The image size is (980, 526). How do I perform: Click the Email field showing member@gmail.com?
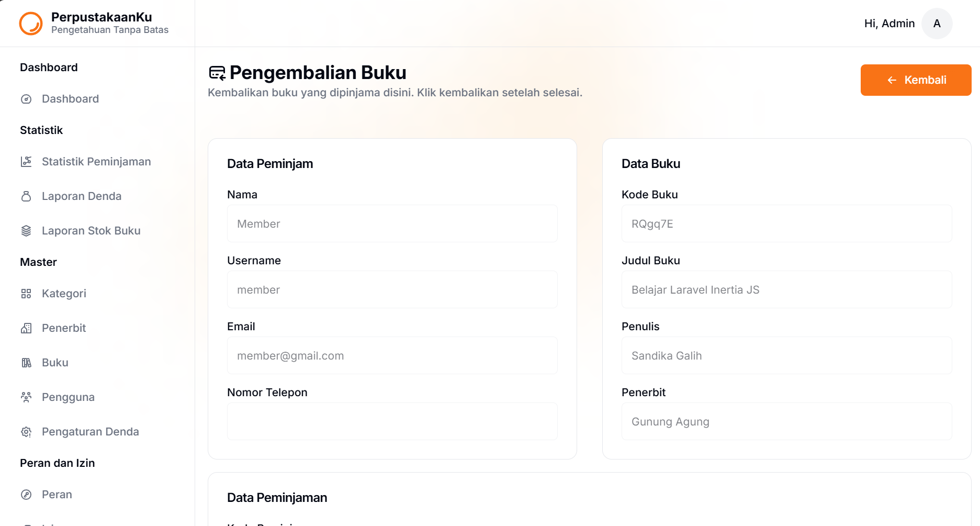tap(392, 355)
